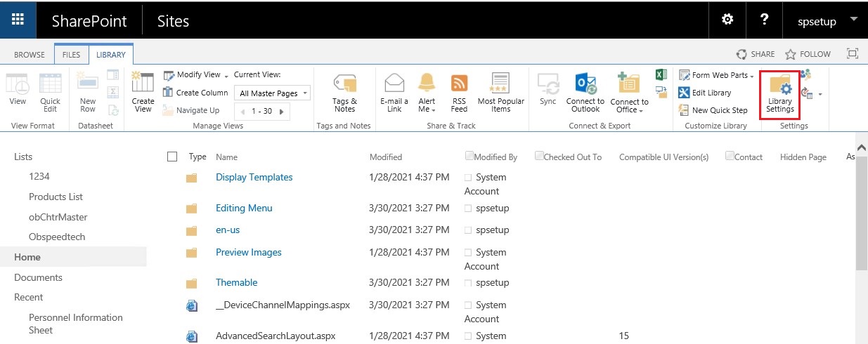Screen dimensions: 868x344
Task: Expand the Form Web Parts dropdown
Action: tap(752, 76)
